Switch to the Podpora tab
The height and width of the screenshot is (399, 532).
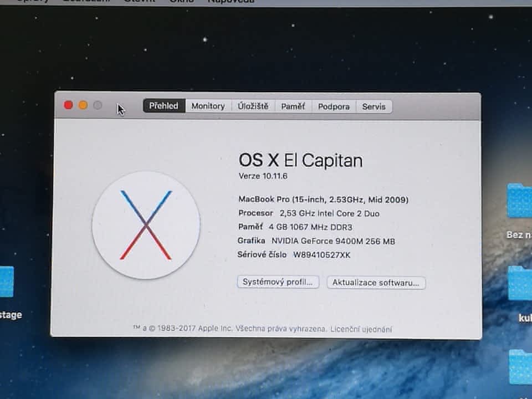point(334,106)
